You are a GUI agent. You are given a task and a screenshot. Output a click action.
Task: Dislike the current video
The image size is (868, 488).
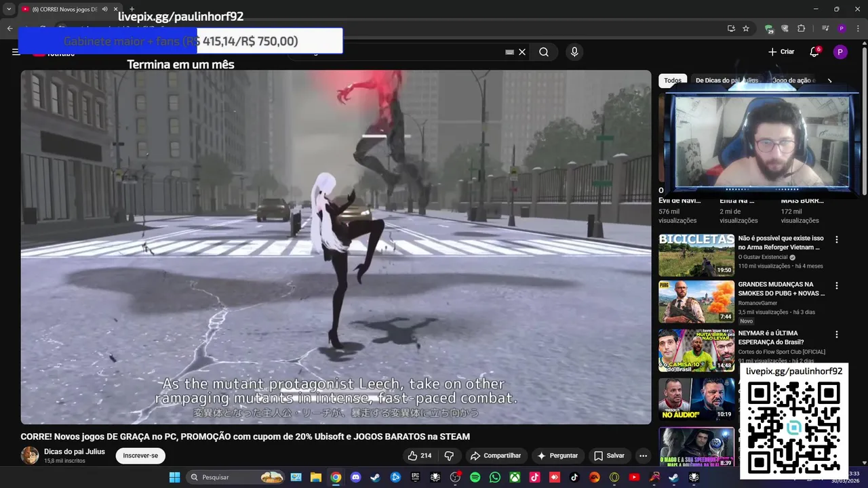click(449, 455)
